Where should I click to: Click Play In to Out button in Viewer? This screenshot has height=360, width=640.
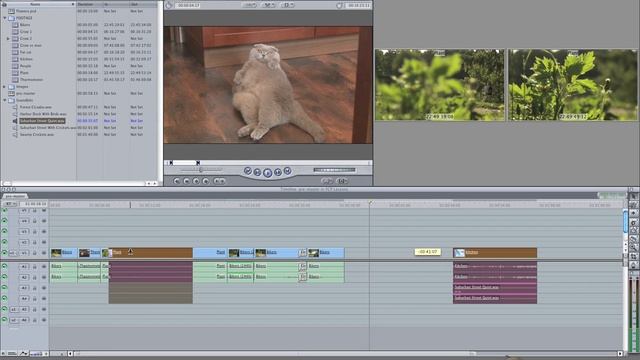[258, 172]
